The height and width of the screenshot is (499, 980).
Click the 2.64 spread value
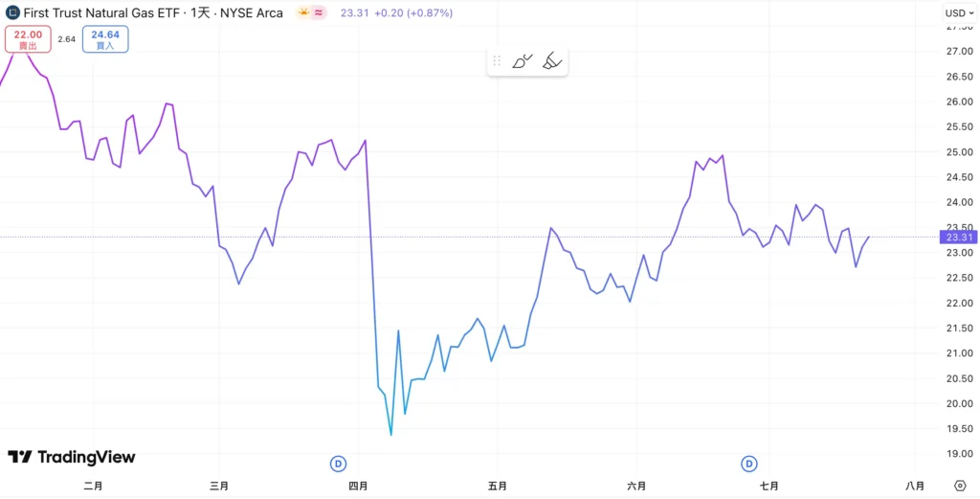pyautogui.click(x=66, y=39)
